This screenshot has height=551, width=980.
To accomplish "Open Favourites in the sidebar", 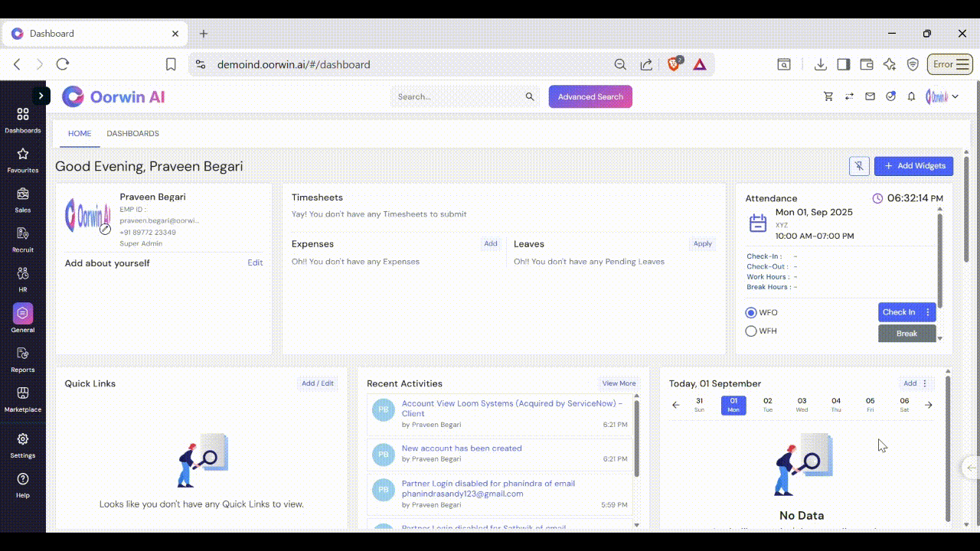I will pos(23,154).
